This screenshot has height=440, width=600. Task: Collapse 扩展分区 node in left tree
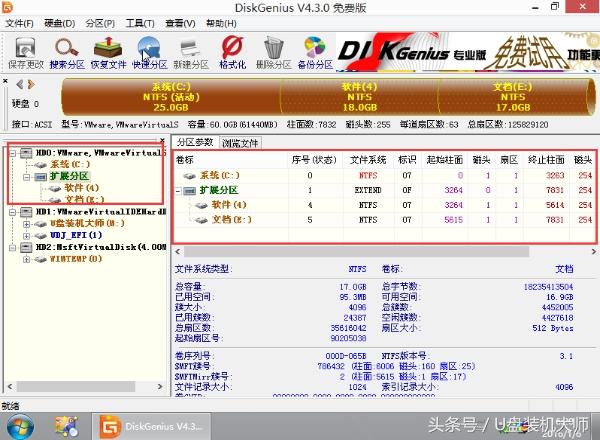coord(26,177)
